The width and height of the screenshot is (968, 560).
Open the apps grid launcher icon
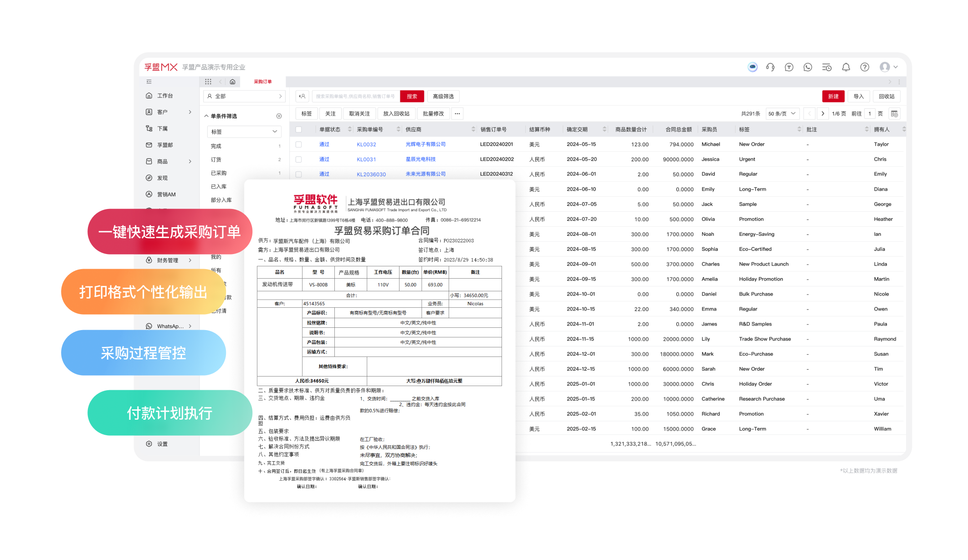coord(208,81)
